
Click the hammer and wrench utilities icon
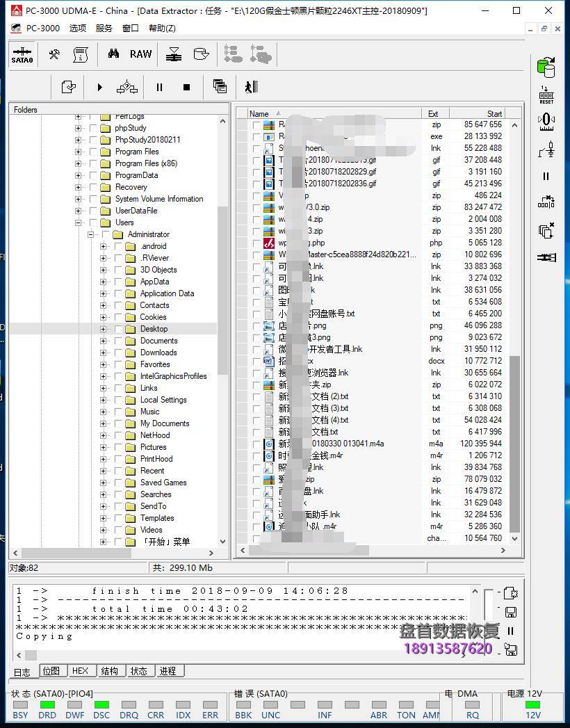(x=54, y=54)
